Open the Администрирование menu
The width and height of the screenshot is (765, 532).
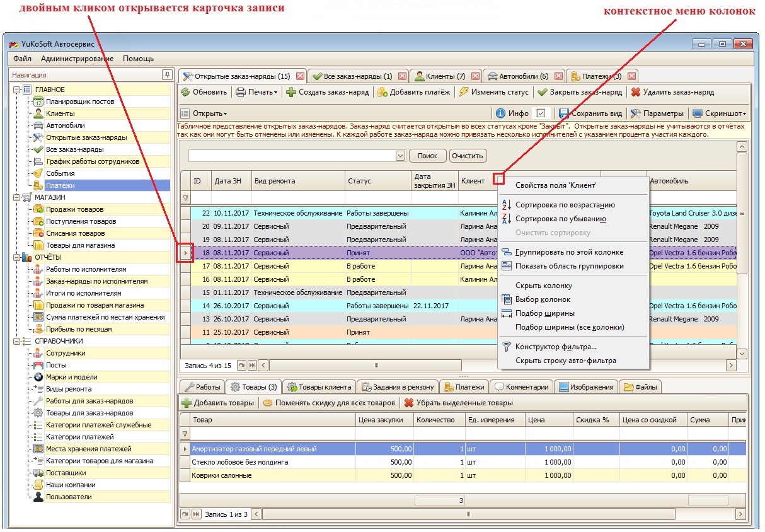[x=78, y=59]
